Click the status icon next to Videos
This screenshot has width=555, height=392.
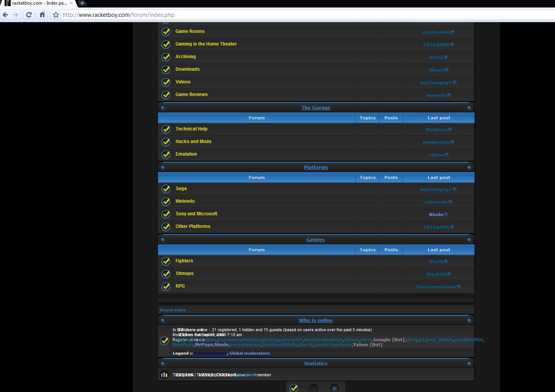tap(166, 82)
